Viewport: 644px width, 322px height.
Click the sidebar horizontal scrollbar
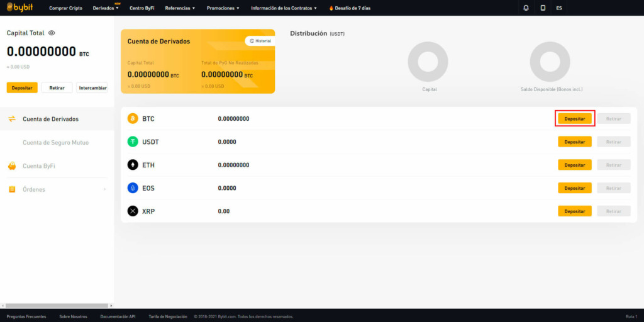[x=57, y=306]
